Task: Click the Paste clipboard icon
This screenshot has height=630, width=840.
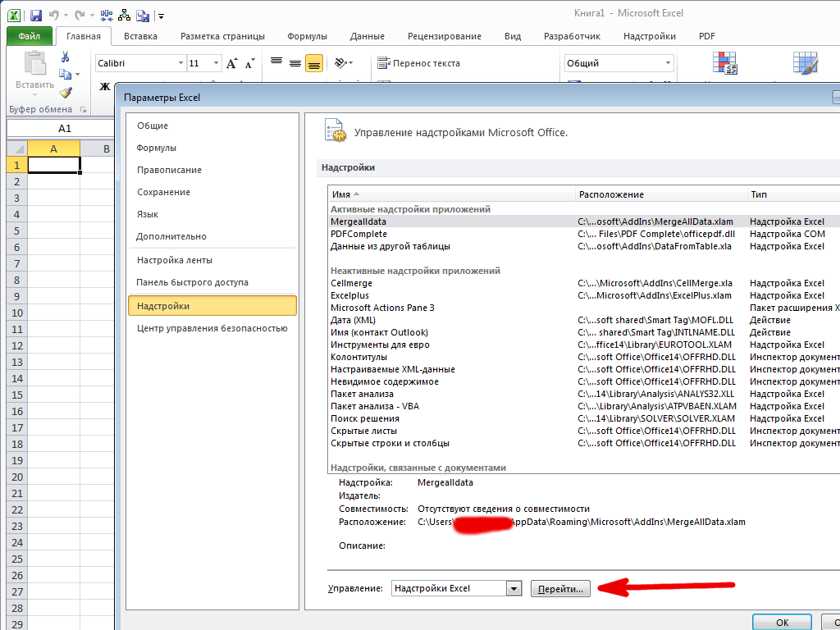Action: (x=34, y=64)
